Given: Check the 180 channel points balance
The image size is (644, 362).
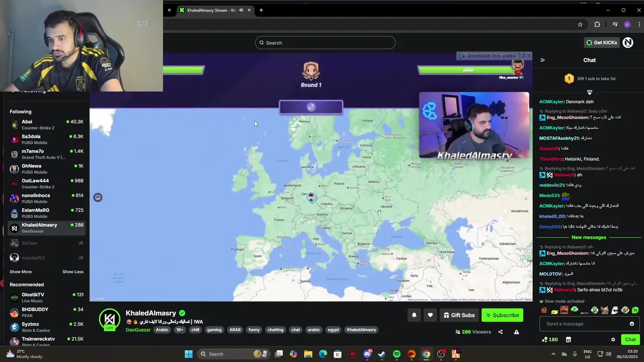Looking at the screenshot, I should click(x=549, y=339).
